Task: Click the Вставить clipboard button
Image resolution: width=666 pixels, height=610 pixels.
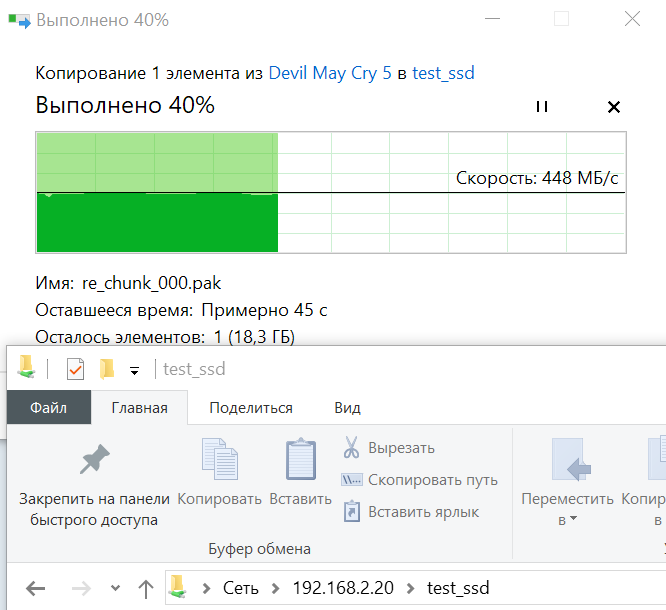Action: 300,472
